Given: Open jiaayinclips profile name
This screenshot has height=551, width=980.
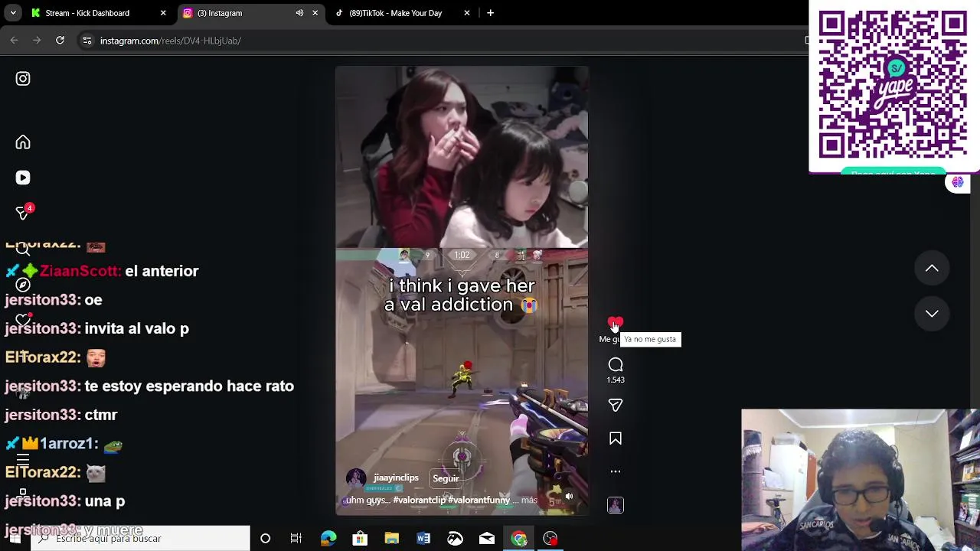Looking at the screenshot, I should (x=396, y=478).
